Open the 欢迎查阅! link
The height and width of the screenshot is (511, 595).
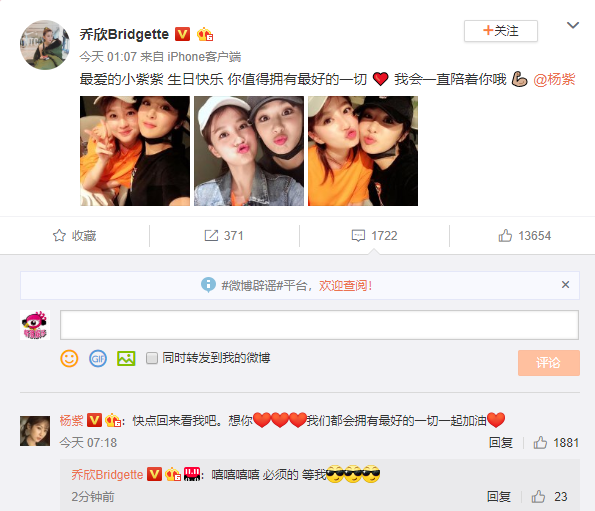pos(345,285)
